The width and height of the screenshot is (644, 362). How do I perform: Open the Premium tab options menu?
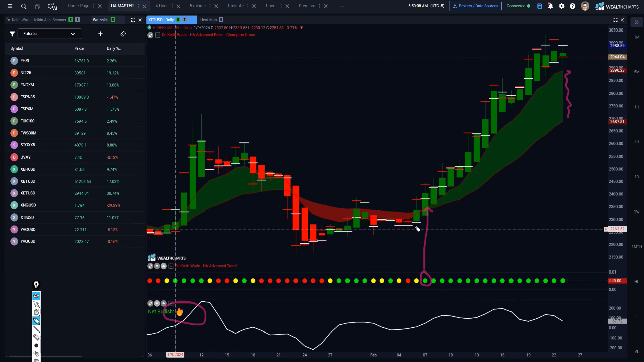point(320,6)
